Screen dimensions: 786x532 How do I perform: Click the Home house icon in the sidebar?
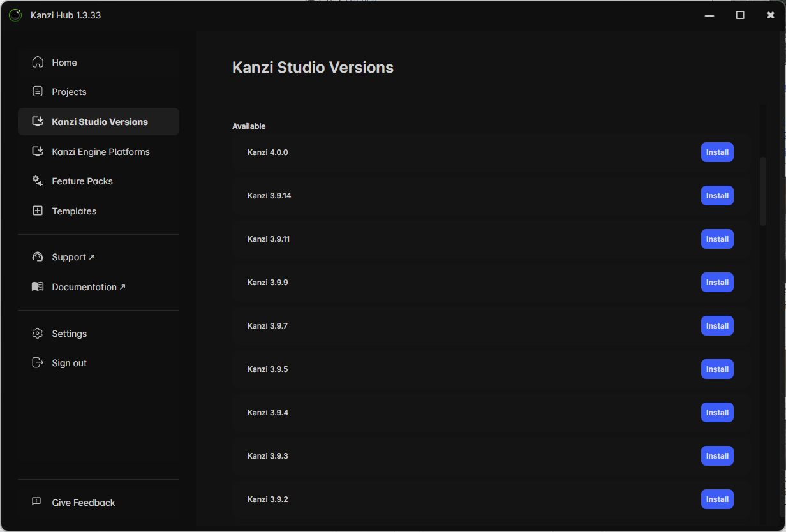(x=38, y=62)
